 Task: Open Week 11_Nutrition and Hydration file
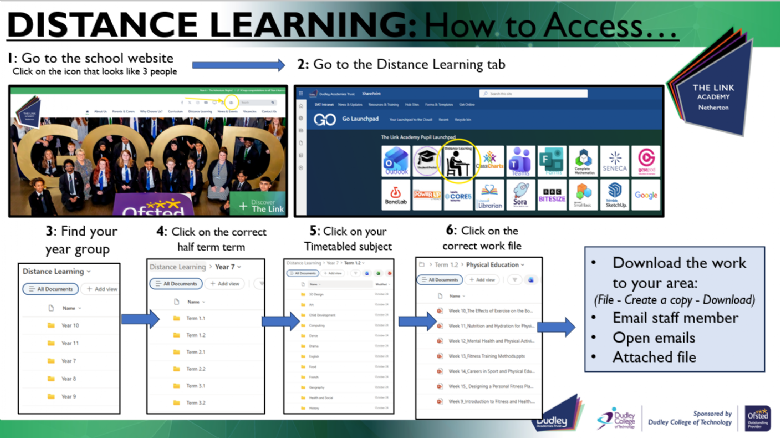[x=491, y=326]
